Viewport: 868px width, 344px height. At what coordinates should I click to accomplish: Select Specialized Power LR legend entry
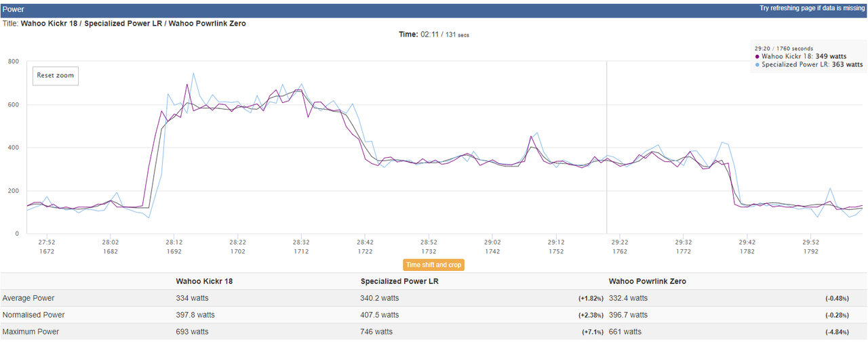point(808,65)
